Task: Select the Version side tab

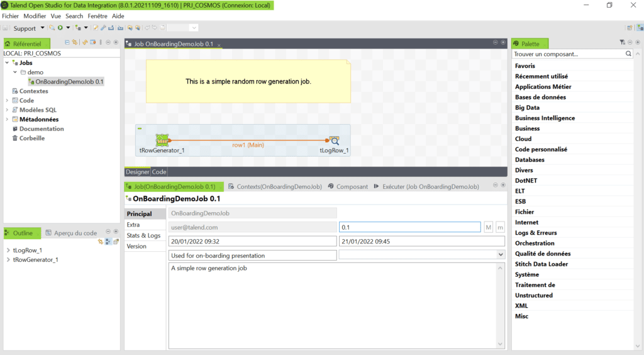Action: click(136, 246)
